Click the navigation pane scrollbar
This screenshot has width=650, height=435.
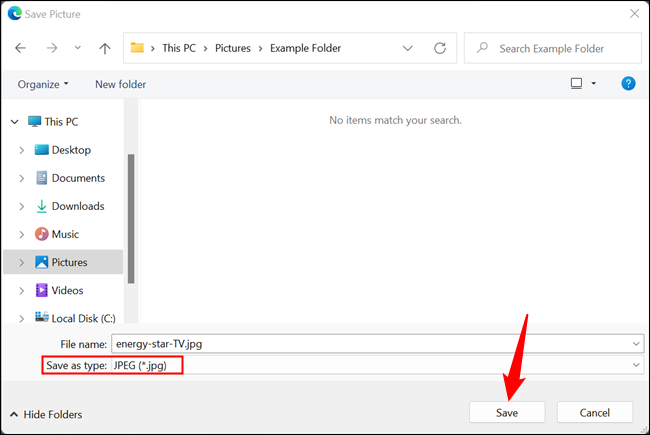(x=131, y=219)
